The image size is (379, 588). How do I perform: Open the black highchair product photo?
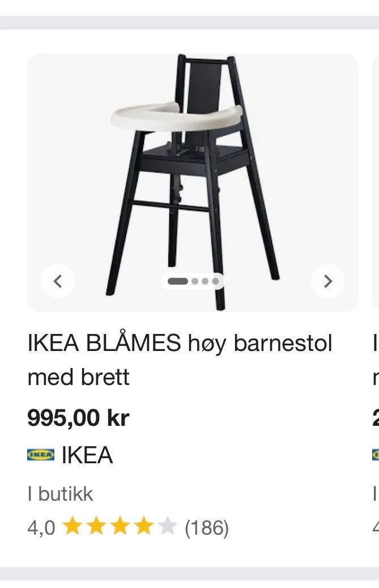[193, 182]
